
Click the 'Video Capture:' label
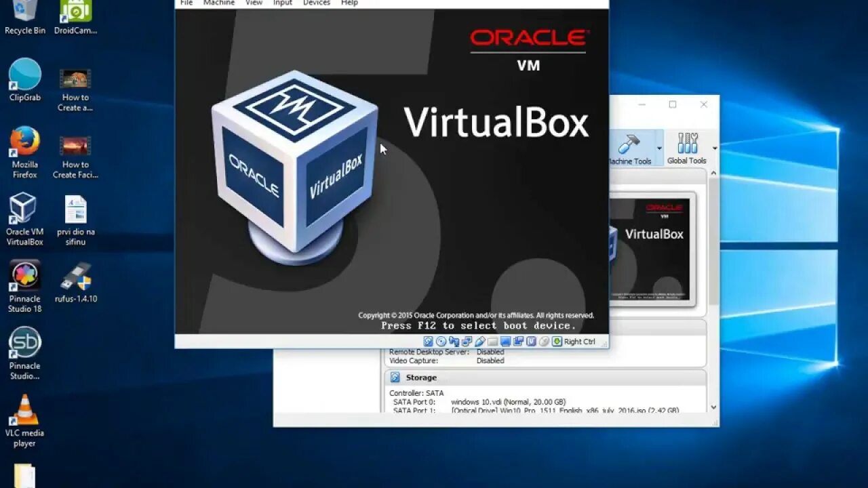point(414,361)
